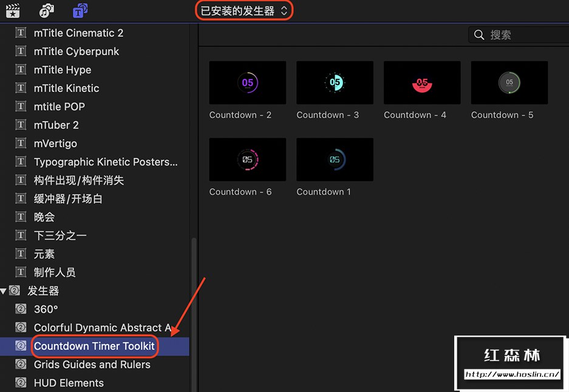Click title icon beside 缓冲器/开场白
The width and height of the screenshot is (569, 392).
point(21,198)
